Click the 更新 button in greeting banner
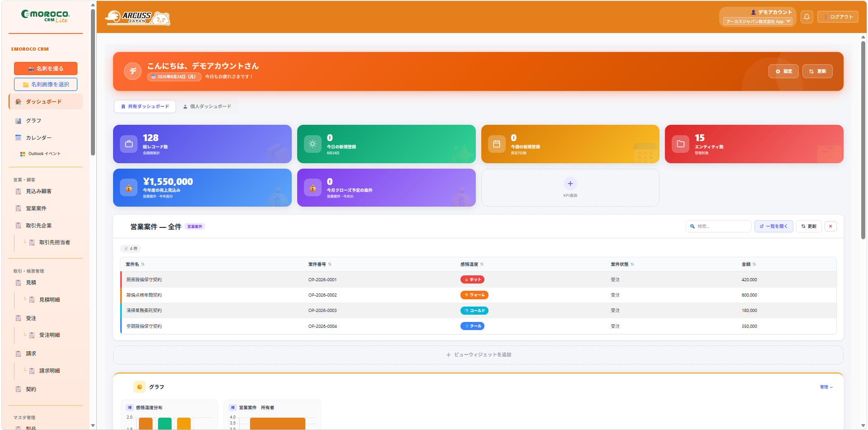This screenshot has height=430, width=868. (817, 71)
